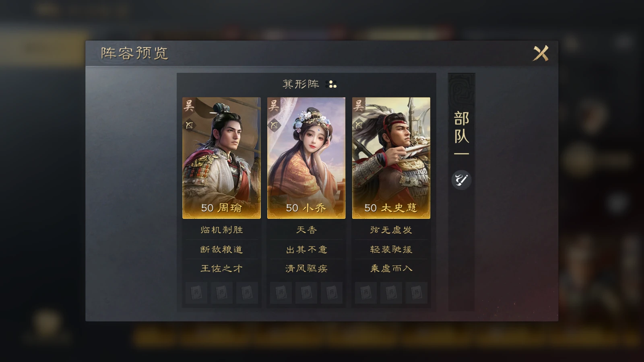The height and width of the screenshot is (362, 644).
Task: Click the 吴 faction badge on 小乔's card
Action: pyautogui.click(x=274, y=106)
